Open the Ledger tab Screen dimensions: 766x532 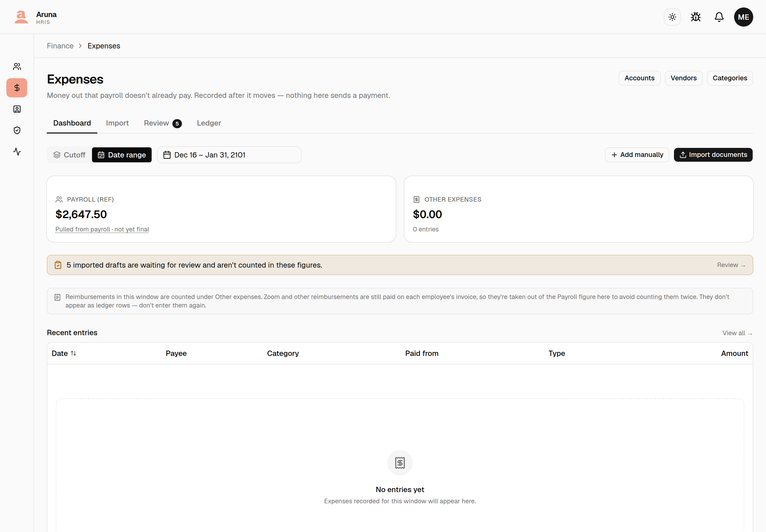tap(209, 123)
